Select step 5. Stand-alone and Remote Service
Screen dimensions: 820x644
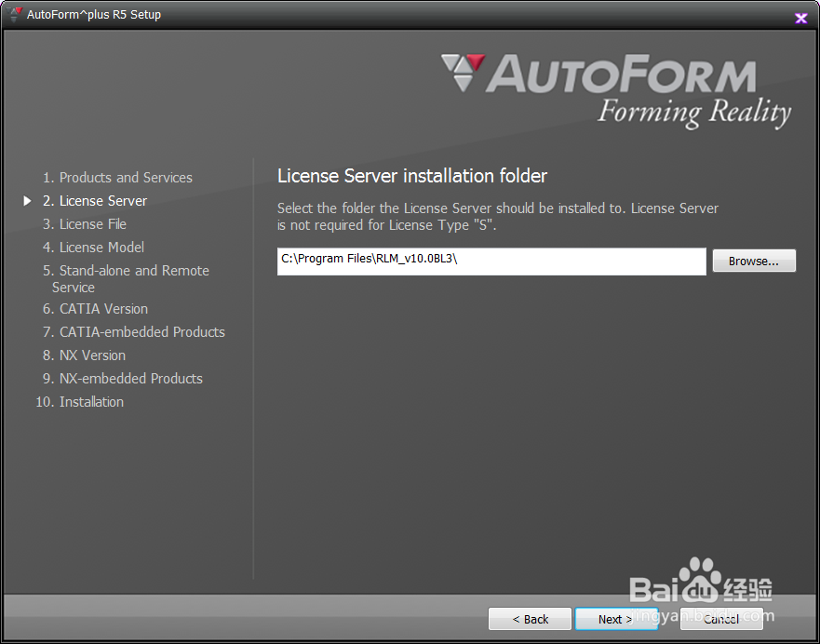(126, 278)
